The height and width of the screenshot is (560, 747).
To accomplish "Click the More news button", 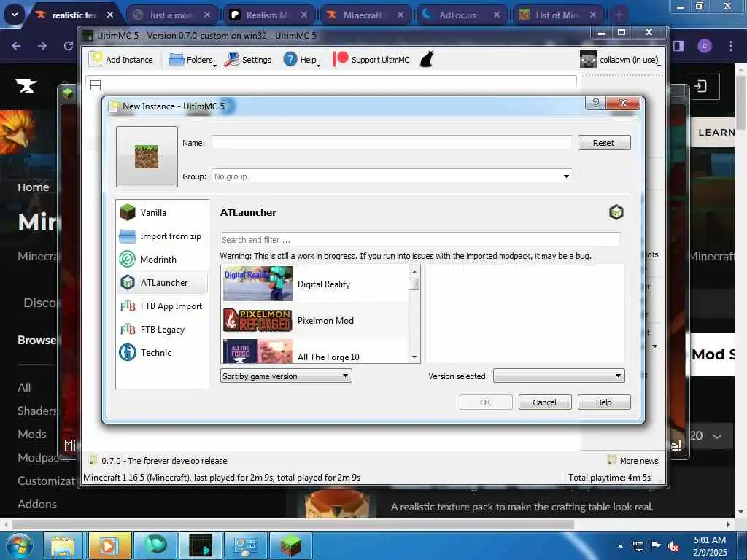I will (x=633, y=461).
